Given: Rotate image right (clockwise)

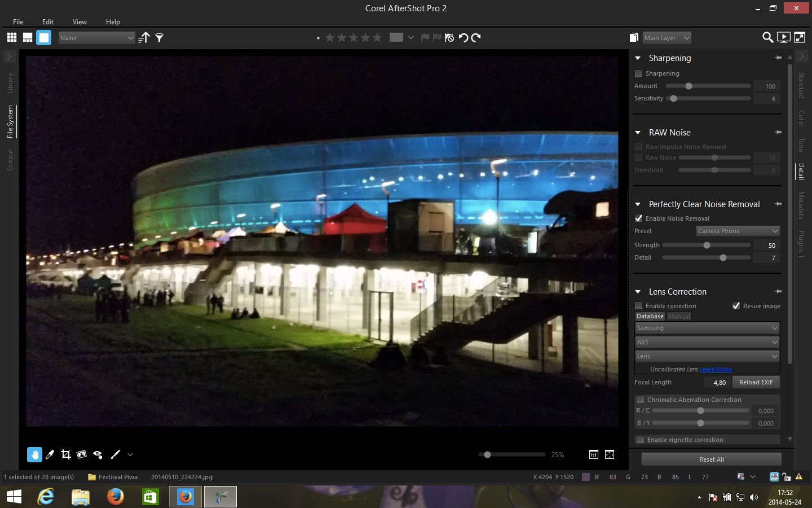Looking at the screenshot, I should point(476,38).
